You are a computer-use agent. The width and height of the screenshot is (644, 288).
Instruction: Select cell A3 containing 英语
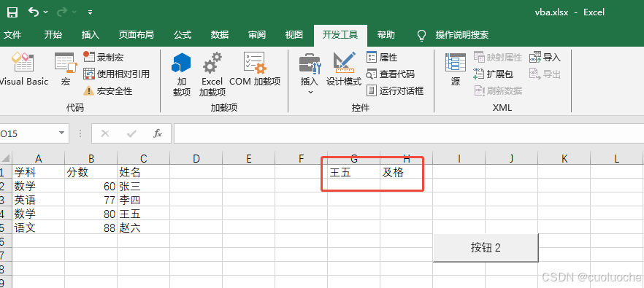coord(39,200)
